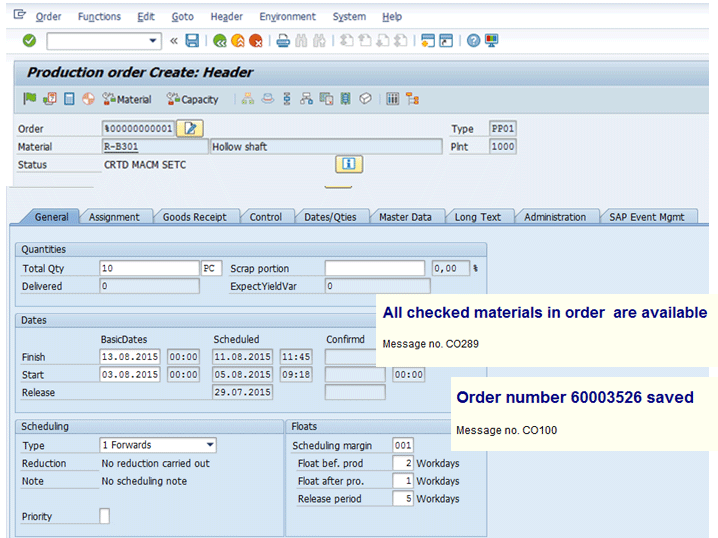Save the production order with disk icon
The image size is (718, 538).
192,41
